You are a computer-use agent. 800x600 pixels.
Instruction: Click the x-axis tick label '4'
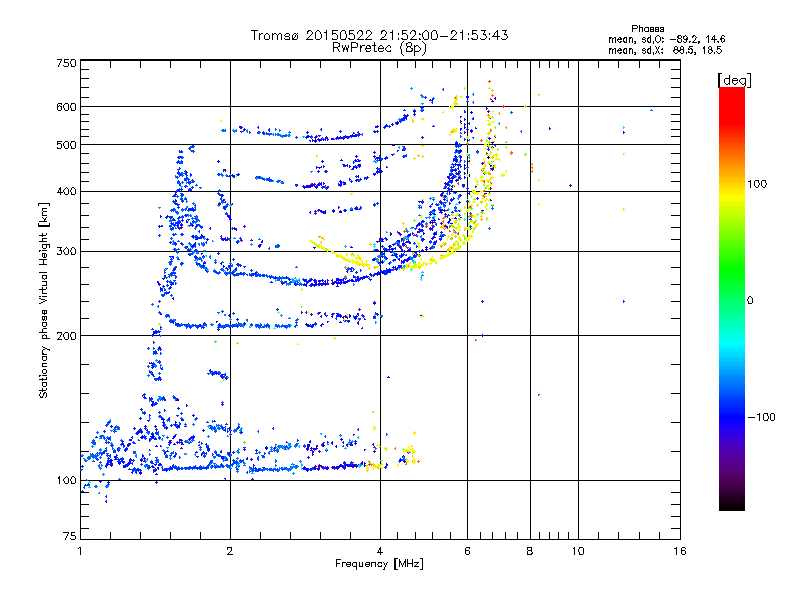coord(380,551)
